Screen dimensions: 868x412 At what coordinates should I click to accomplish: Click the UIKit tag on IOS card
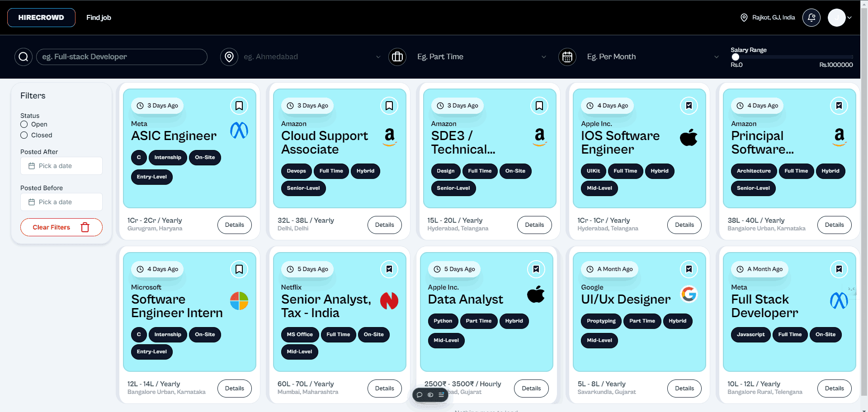coord(593,171)
